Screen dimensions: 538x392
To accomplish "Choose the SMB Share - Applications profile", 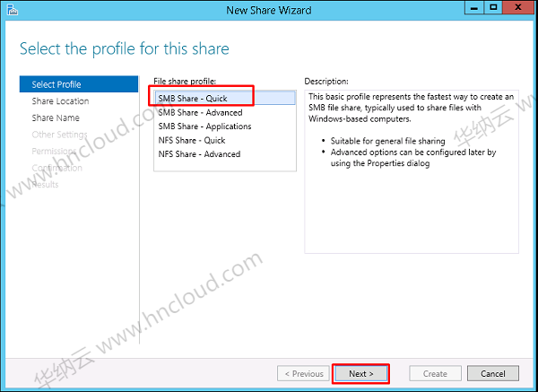I will 225,126.
